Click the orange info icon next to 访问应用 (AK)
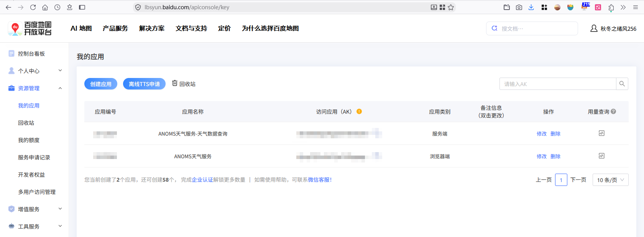Viewport: 644px width, 237px height. click(359, 111)
